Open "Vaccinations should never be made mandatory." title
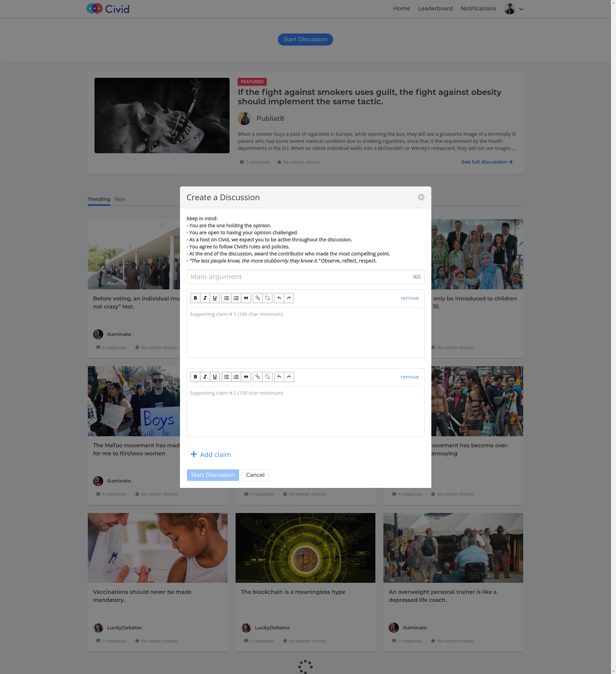Screen dimensions: 616x674 point(142,596)
